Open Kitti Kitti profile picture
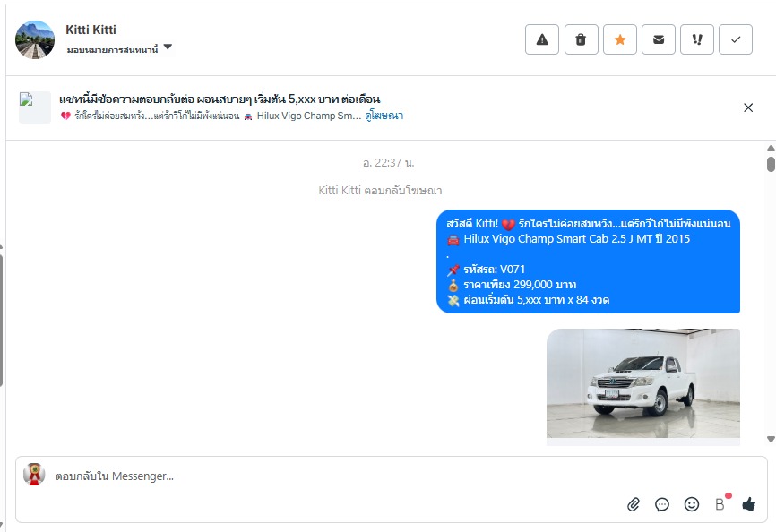The image size is (776, 532). point(35,40)
